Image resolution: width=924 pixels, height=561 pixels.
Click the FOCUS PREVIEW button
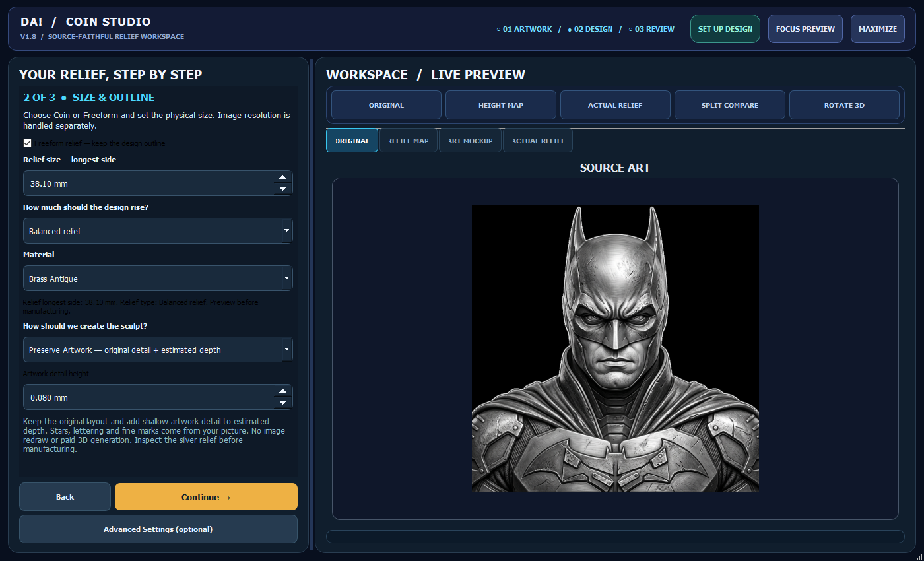click(805, 29)
